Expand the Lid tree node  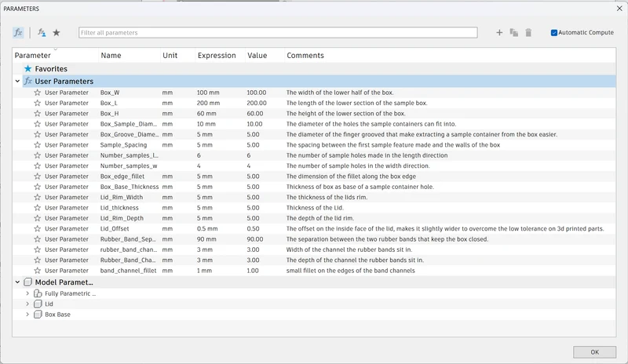click(x=27, y=304)
